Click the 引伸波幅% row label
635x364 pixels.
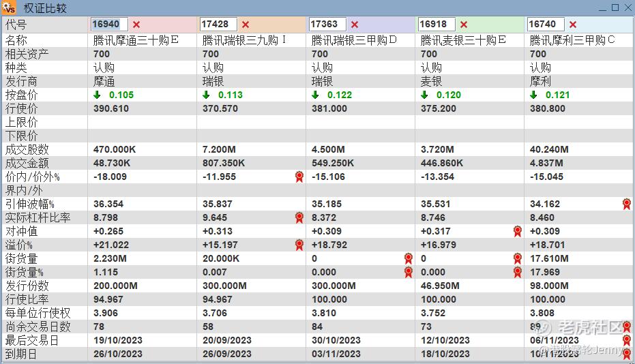coord(29,204)
